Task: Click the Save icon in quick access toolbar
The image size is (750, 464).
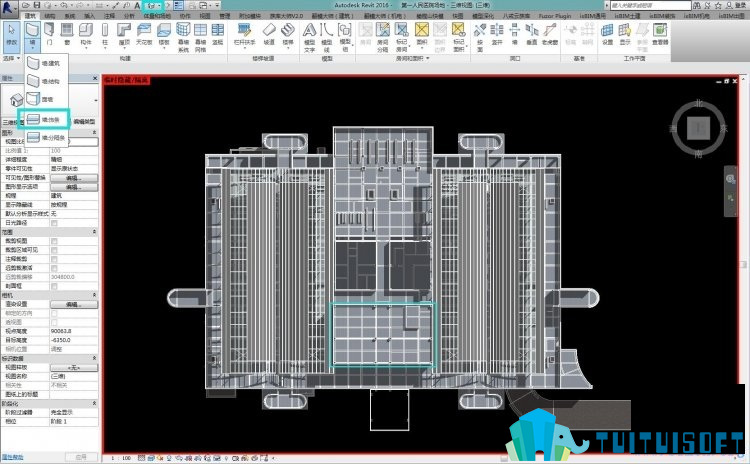Action: pos(37,5)
